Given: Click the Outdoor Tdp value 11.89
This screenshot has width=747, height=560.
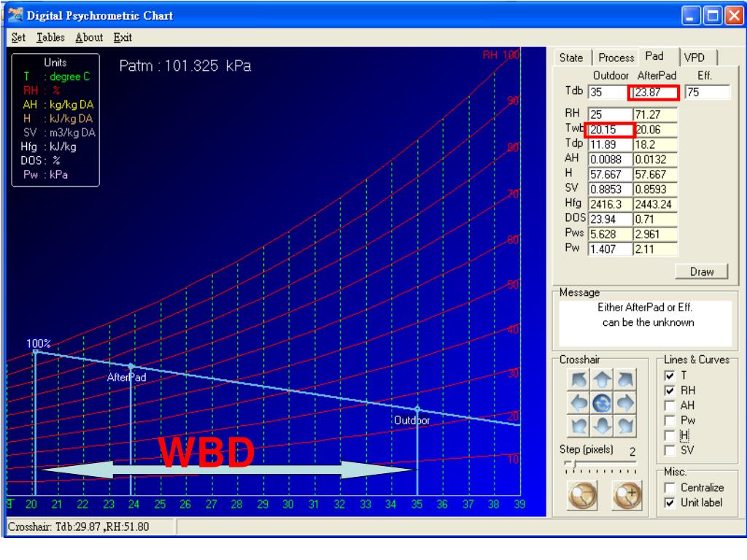Looking at the screenshot, I should [610, 145].
